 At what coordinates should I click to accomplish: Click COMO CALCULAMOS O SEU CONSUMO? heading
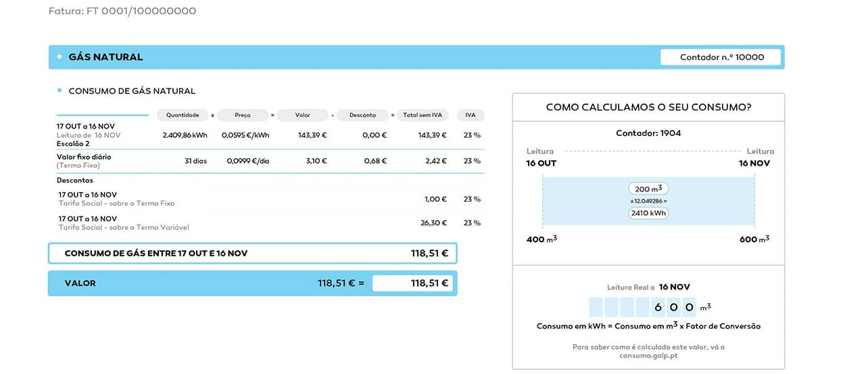click(x=648, y=108)
